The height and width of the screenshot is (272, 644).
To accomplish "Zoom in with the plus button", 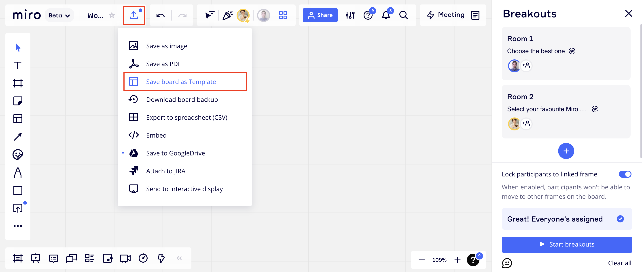I will coord(457,260).
